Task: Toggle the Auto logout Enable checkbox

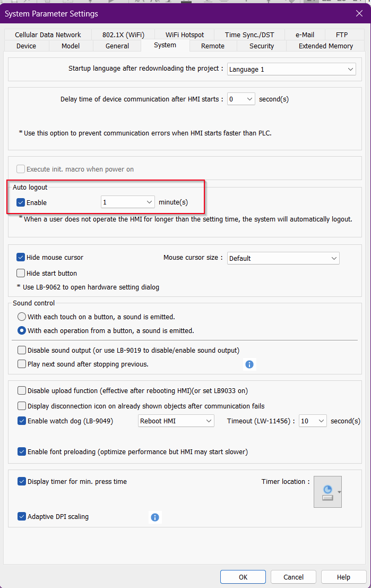Action: point(21,202)
